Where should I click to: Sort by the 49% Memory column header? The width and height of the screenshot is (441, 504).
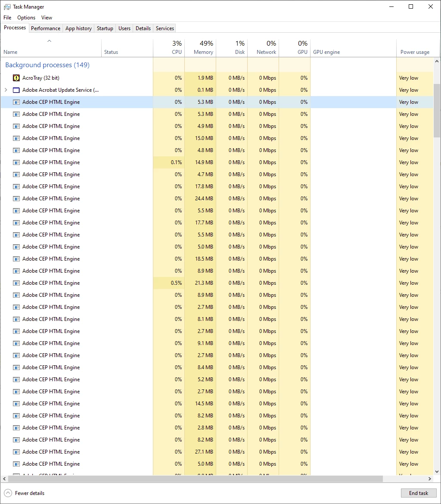200,48
